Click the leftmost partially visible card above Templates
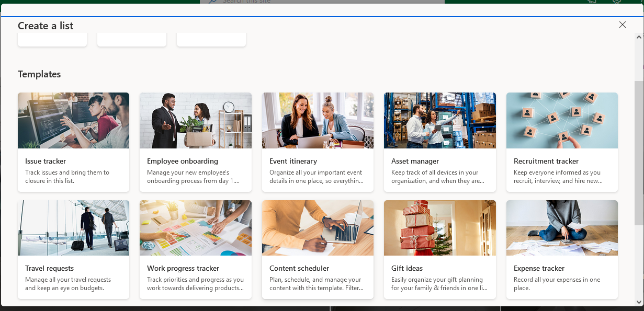 pyautogui.click(x=52, y=40)
